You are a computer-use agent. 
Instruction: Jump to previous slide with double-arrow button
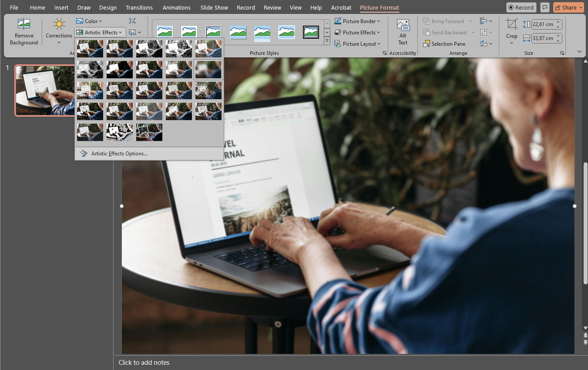[585, 335]
